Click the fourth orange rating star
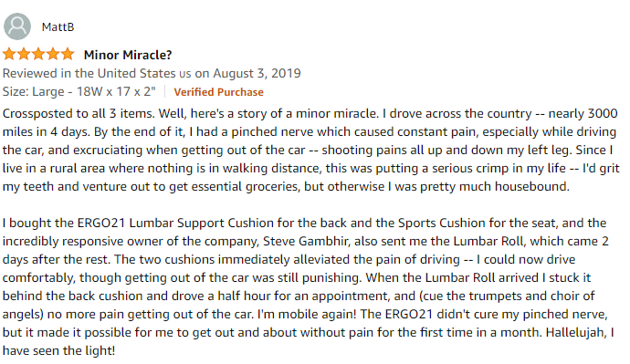The image size is (630, 364). (53, 54)
